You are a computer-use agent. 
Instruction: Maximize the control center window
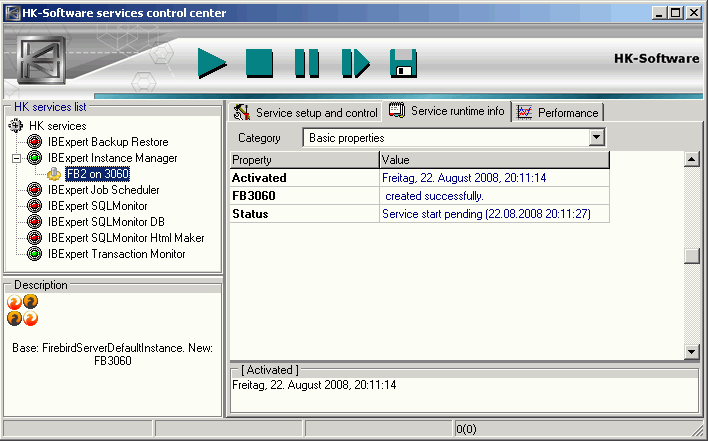coord(675,13)
